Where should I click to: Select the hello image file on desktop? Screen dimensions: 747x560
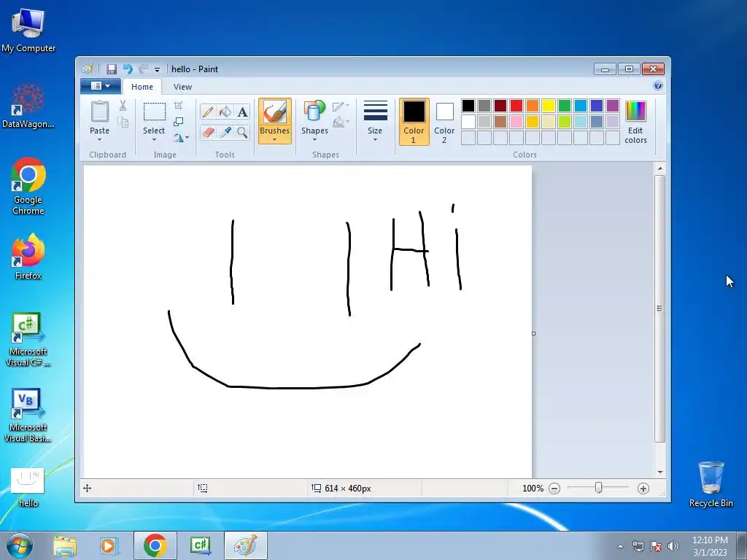click(28, 488)
